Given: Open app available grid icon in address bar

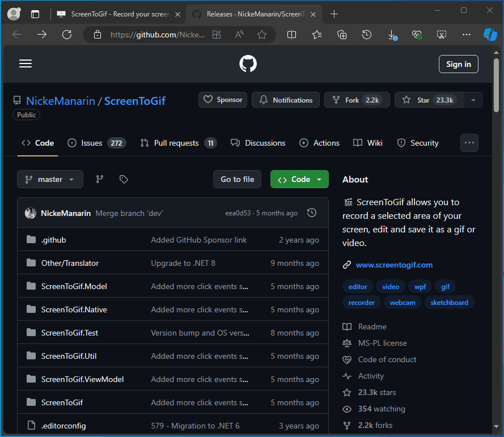Looking at the screenshot, I should pyautogui.click(x=217, y=35).
